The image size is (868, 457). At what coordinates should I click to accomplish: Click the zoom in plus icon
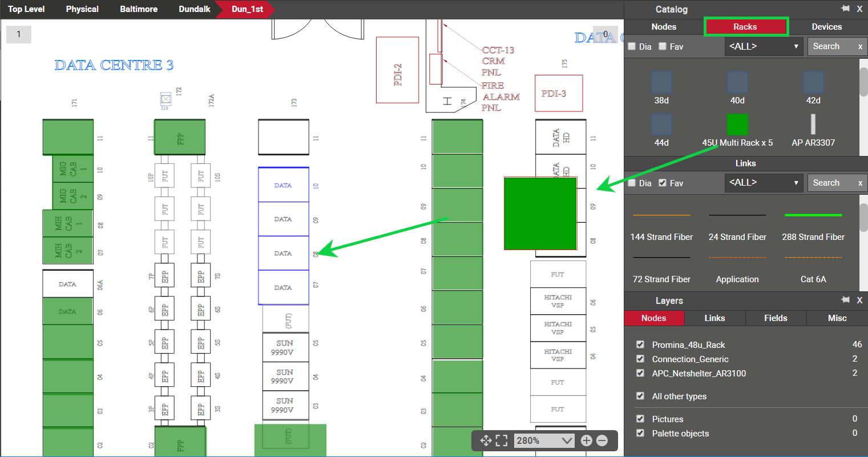tap(586, 440)
